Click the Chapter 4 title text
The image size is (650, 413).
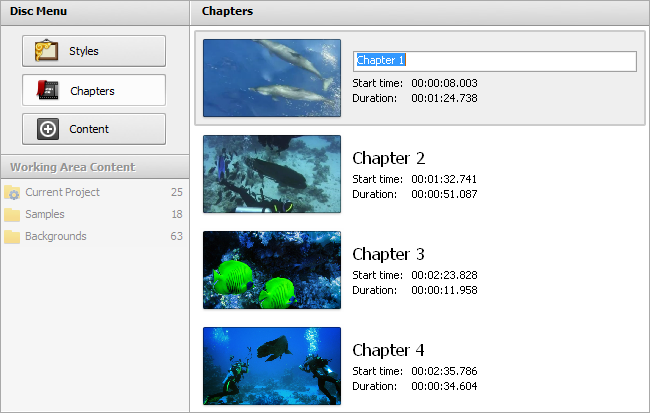(x=388, y=350)
